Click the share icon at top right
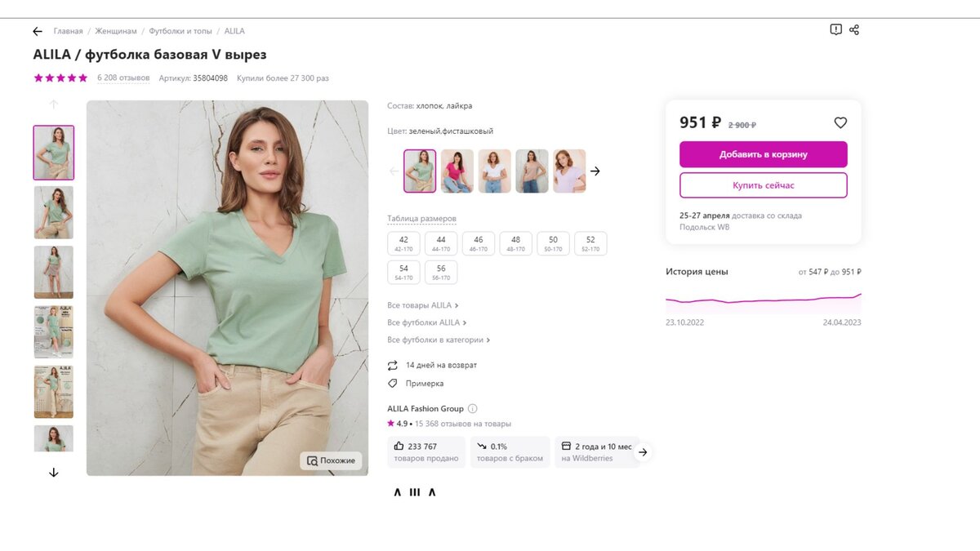This screenshot has height=551, width=980. pos(854,29)
